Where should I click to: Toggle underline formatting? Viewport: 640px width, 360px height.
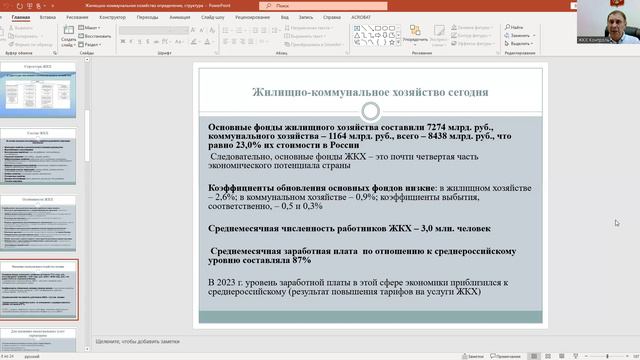139,42
